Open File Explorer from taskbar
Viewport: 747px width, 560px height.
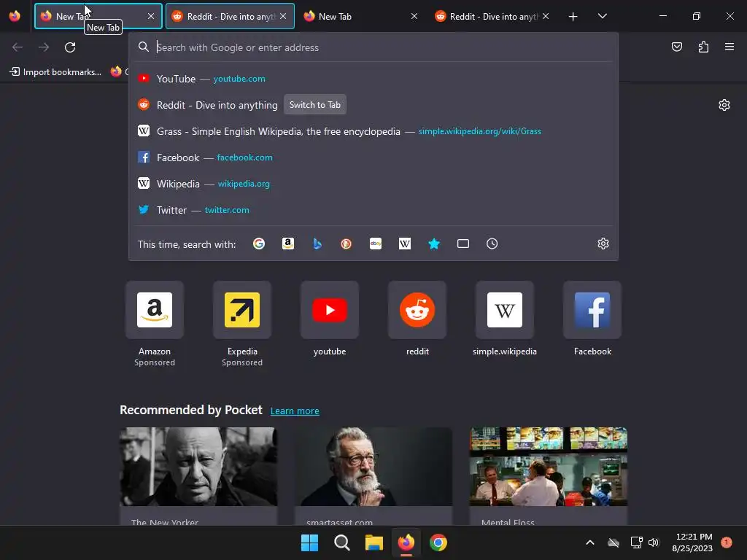[374, 542]
